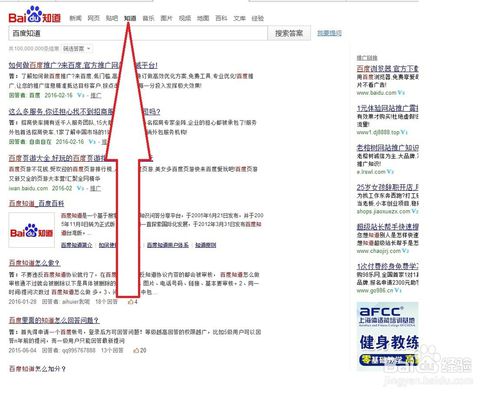Open the 网页 tab in navigation

94,18
